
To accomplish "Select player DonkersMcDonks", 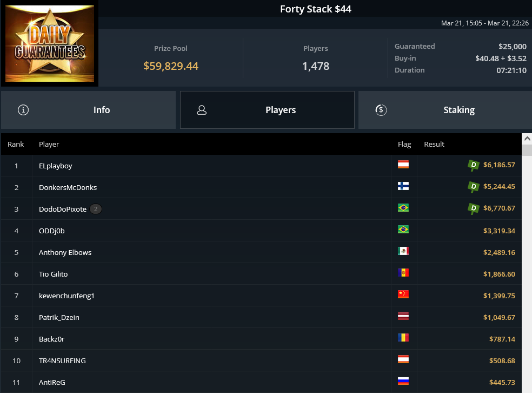I will 68,187.
